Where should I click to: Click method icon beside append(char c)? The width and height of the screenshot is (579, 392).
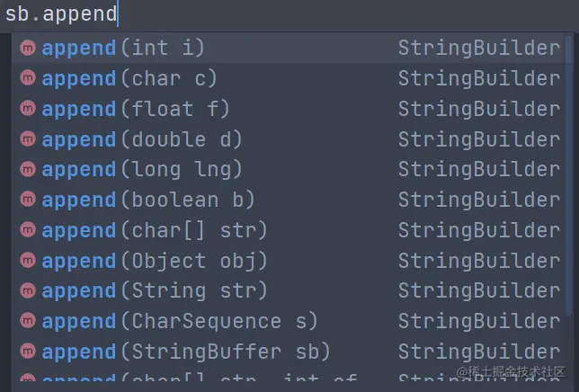(28, 79)
